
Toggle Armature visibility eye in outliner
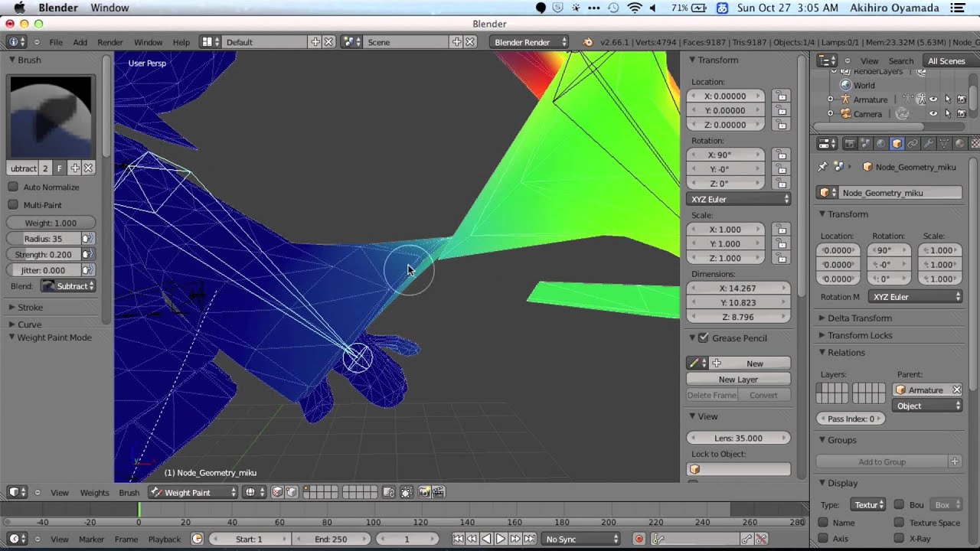click(x=933, y=99)
